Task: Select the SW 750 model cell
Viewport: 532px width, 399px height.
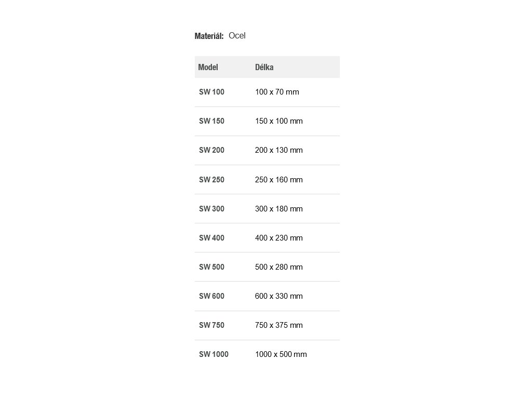Action: click(212, 325)
